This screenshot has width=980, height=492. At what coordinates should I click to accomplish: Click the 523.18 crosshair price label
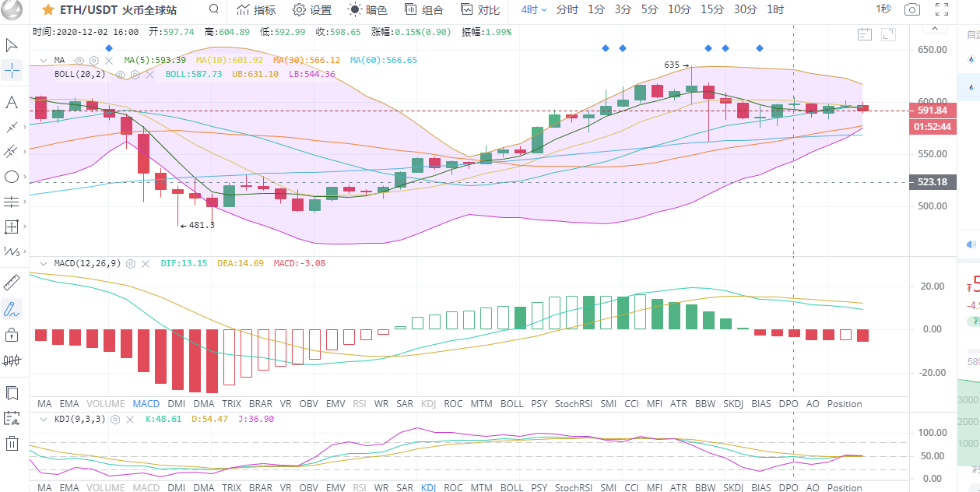tap(932, 182)
